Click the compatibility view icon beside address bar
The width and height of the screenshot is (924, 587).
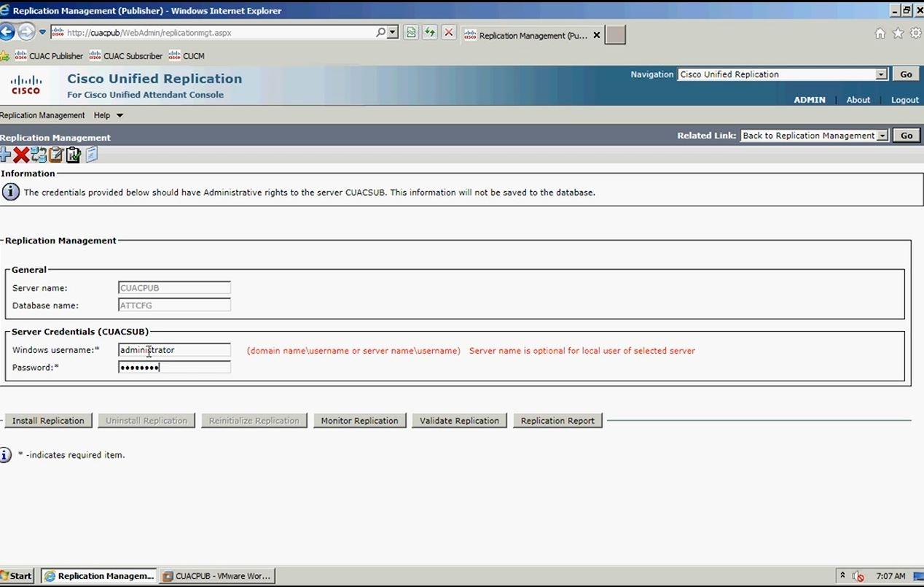[411, 33]
